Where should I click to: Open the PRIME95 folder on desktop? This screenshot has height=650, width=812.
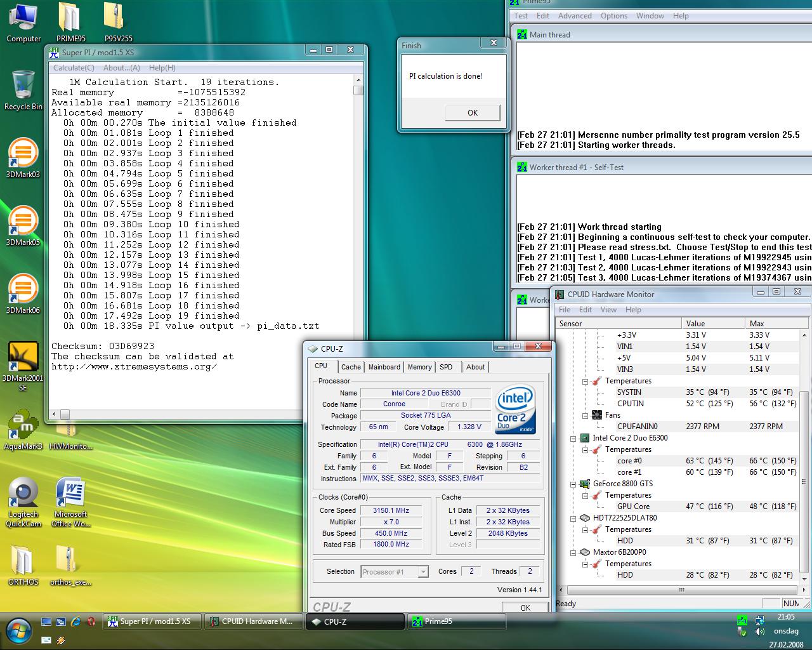pos(70,23)
